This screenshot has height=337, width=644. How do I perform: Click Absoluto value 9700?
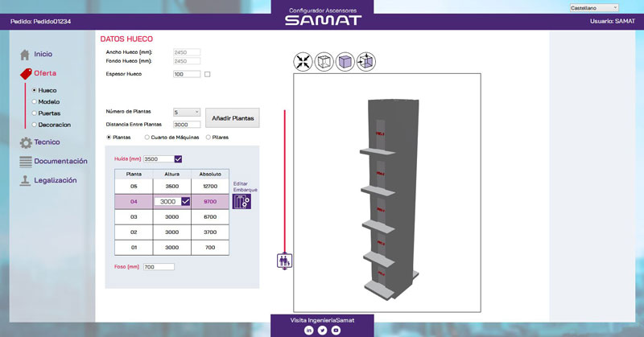pyautogui.click(x=210, y=202)
